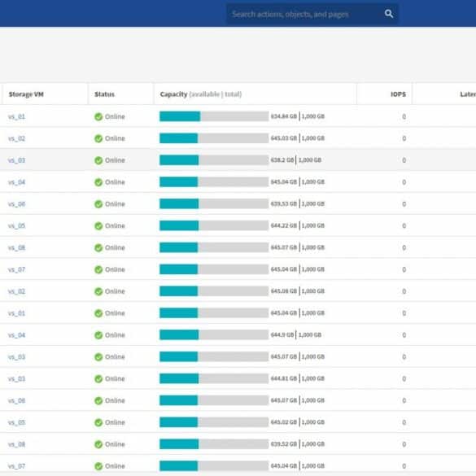Select the text '645.02 GB | 1,000 GB'
This screenshot has height=476, width=476.
click(x=298, y=422)
